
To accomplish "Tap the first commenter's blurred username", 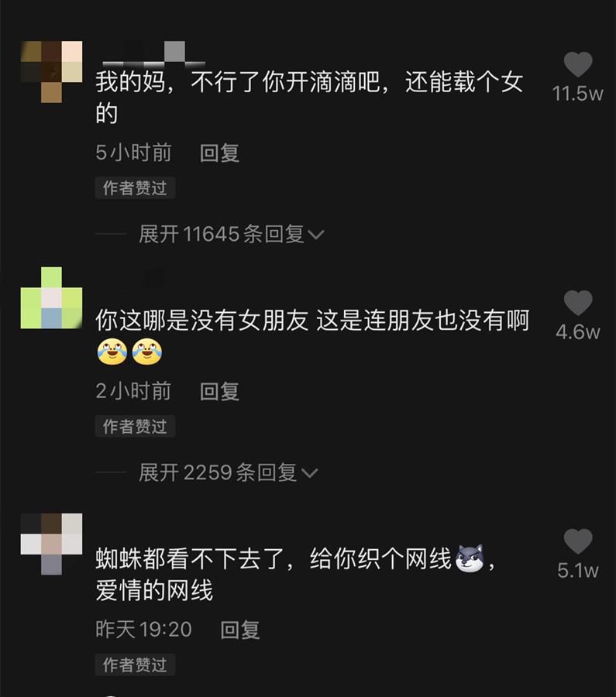I will click(154, 53).
